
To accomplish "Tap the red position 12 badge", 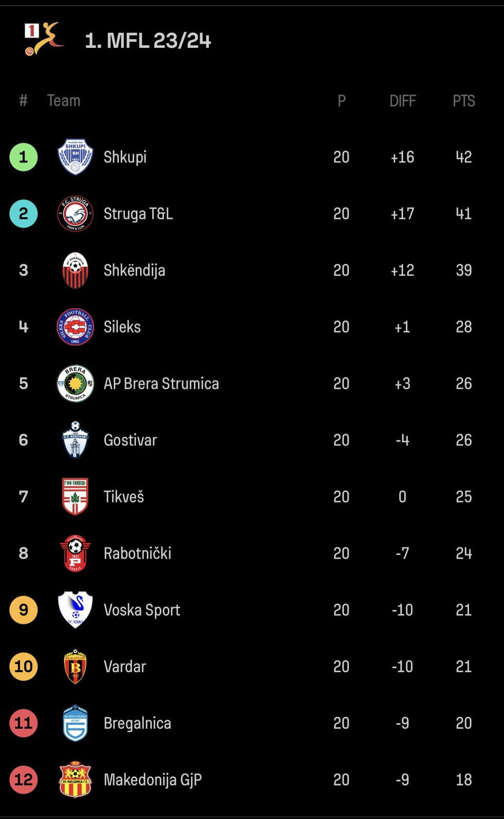I will pos(24,780).
